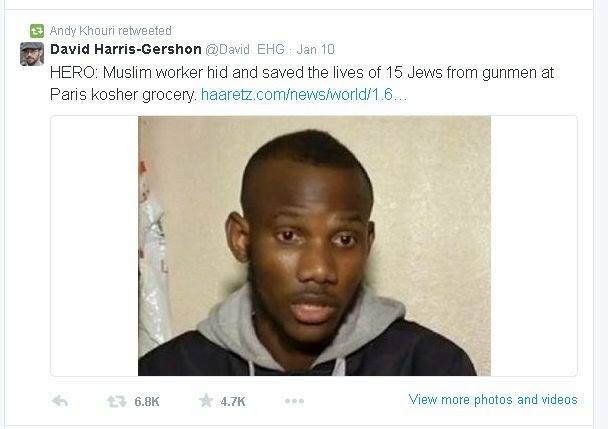This screenshot has width=608, height=429.
Task: Click the 6.8K retweet count
Action: pos(147,401)
